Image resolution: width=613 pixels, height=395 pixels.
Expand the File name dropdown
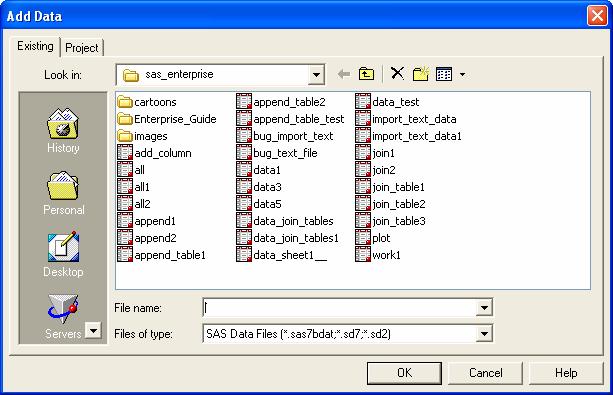coord(484,308)
